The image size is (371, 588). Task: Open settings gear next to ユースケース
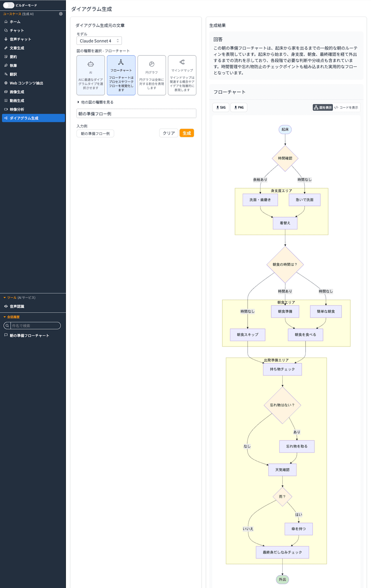point(61,14)
